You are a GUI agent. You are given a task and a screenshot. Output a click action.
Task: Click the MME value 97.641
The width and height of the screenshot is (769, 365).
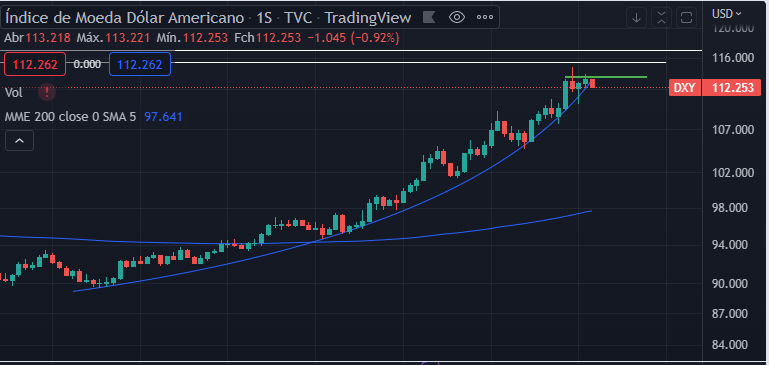click(x=163, y=117)
